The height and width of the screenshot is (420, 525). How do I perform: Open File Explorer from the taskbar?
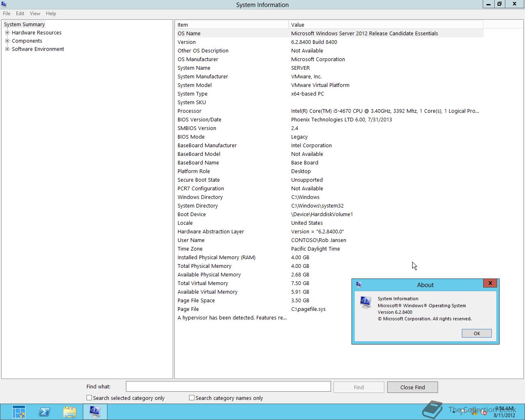[x=70, y=412]
